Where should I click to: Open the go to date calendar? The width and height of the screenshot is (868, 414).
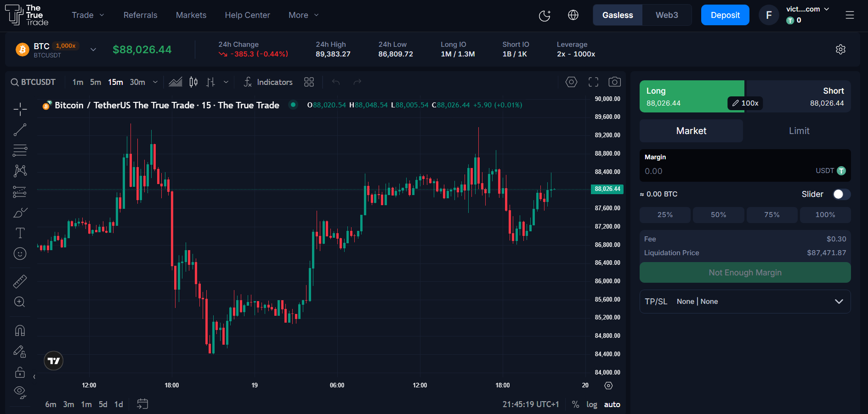point(142,404)
